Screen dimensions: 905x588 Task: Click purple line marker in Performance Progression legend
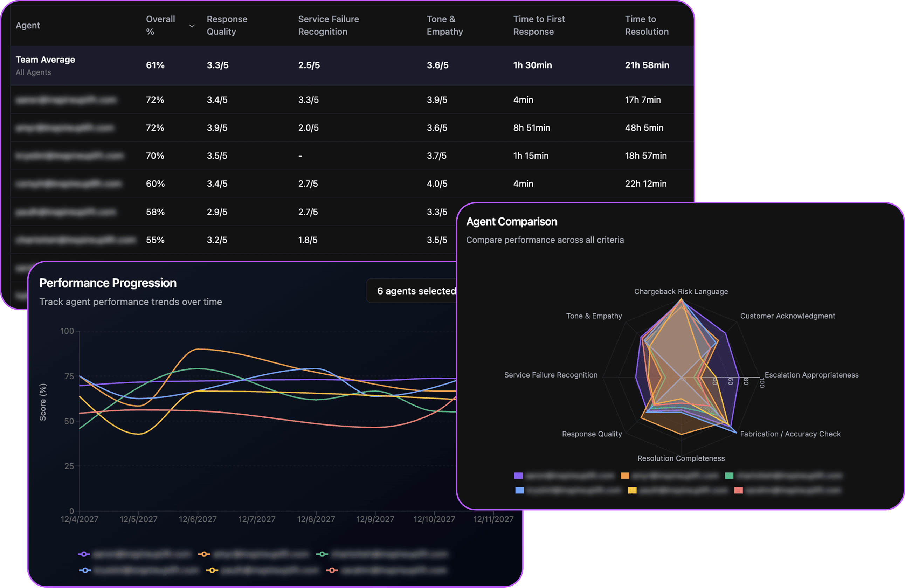click(x=84, y=554)
